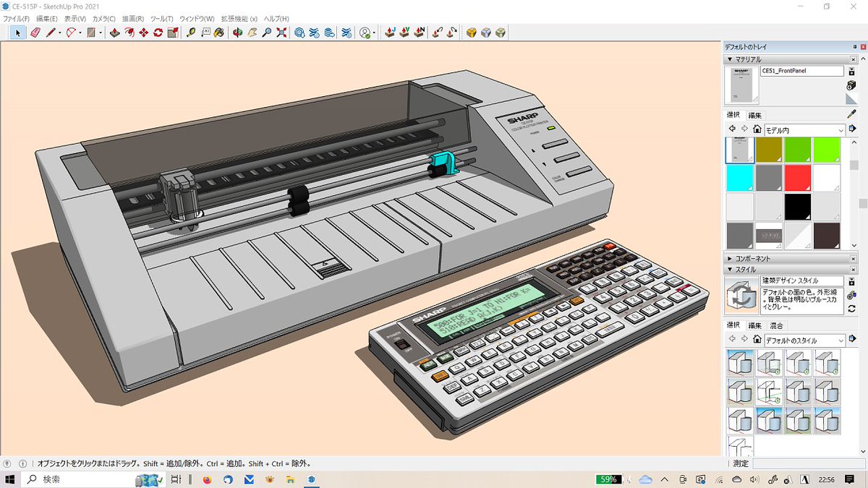Click the Select arrow tool
868x488 pixels.
17,32
